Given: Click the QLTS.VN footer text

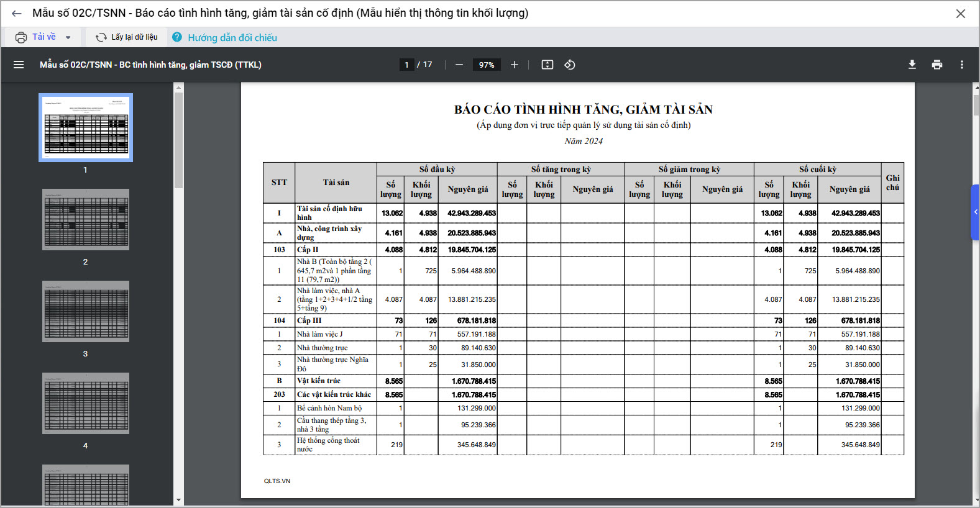Looking at the screenshot, I should point(277,481).
